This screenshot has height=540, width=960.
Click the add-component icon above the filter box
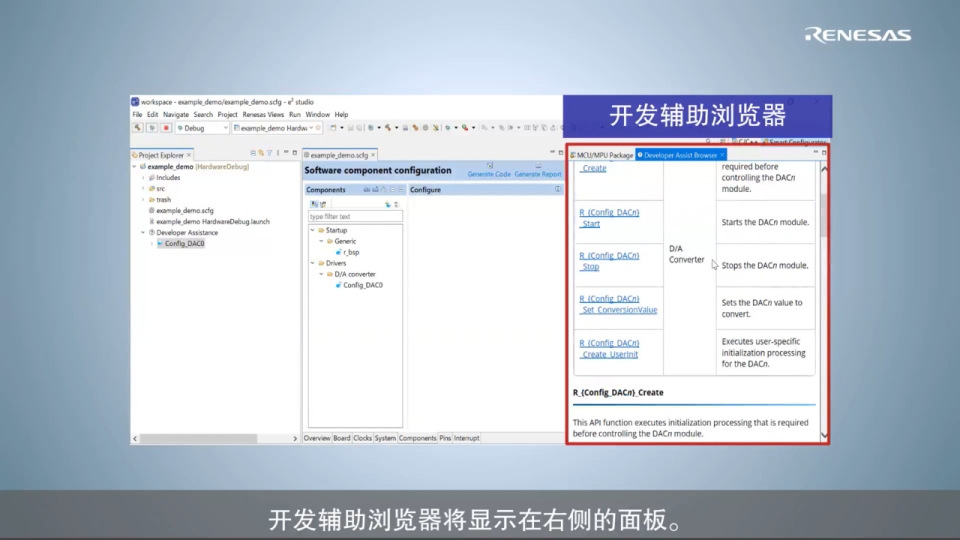[388, 204]
